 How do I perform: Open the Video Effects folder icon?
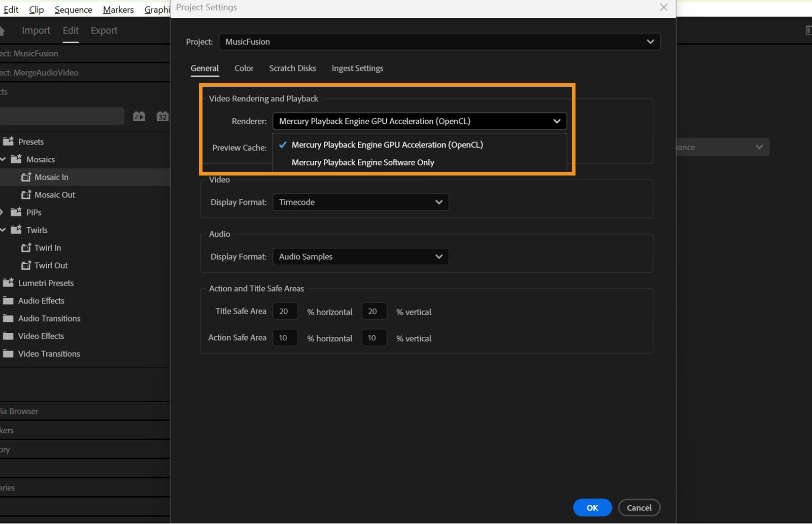[x=8, y=336]
